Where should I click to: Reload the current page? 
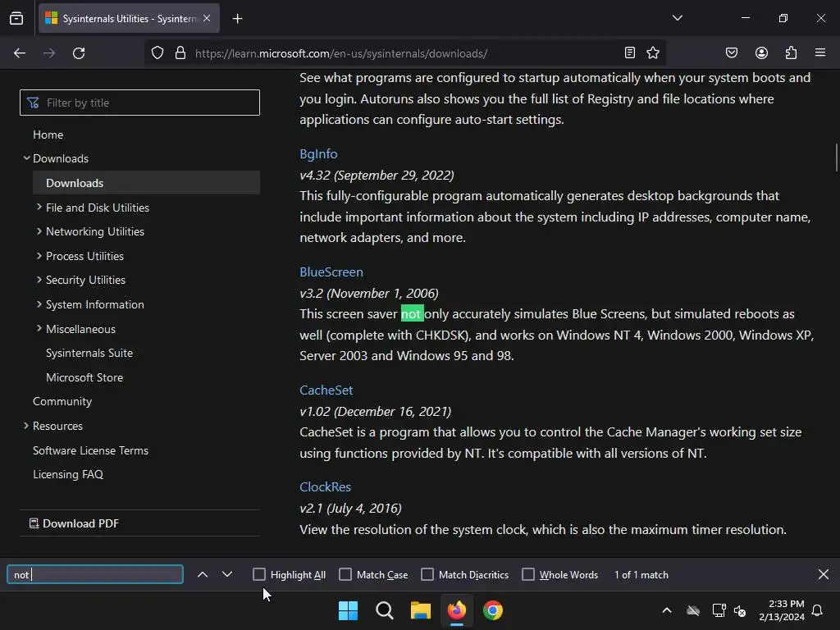tap(79, 53)
